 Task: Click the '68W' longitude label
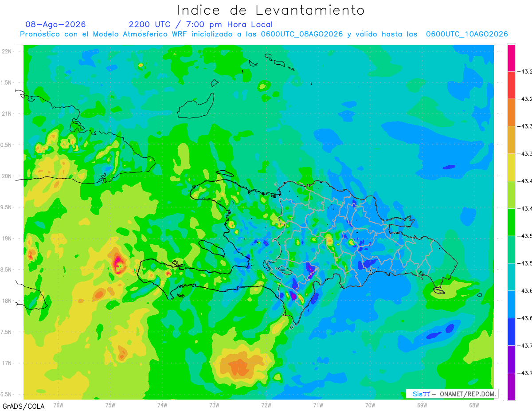[473, 405]
